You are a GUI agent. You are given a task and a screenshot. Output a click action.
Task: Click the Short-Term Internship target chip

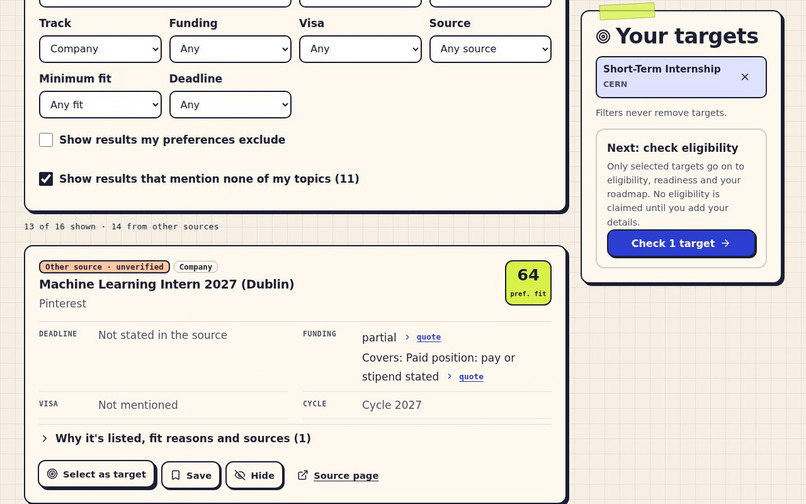[681, 77]
